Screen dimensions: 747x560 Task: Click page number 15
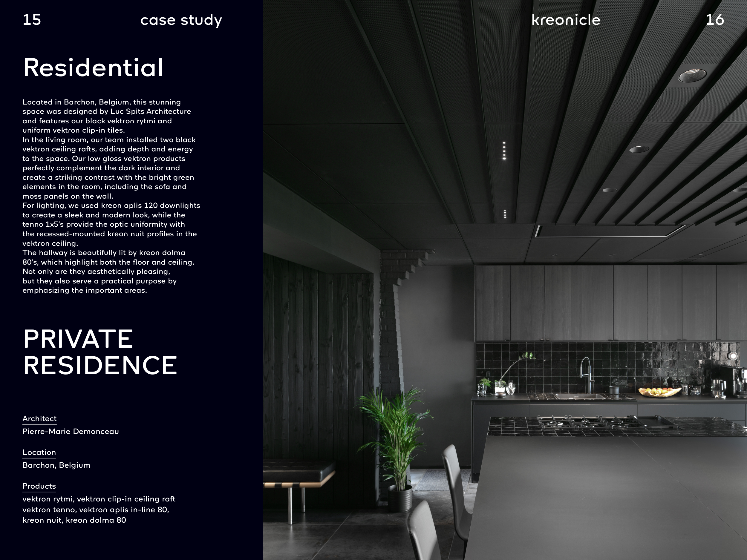click(32, 20)
